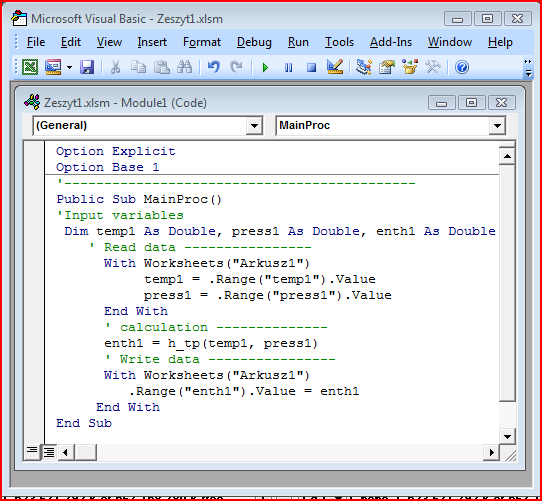Expand toolbar options overflow arrow
This screenshot has height=501, width=542.
(x=528, y=67)
